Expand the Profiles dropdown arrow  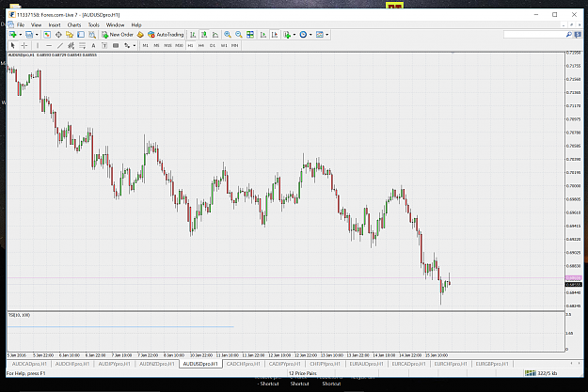tap(37, 35)
